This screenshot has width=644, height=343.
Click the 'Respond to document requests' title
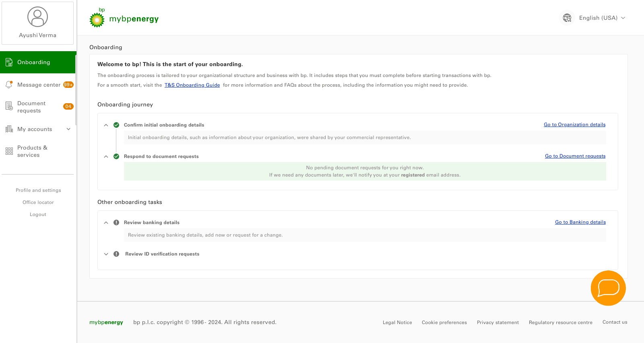click(161, 156)
